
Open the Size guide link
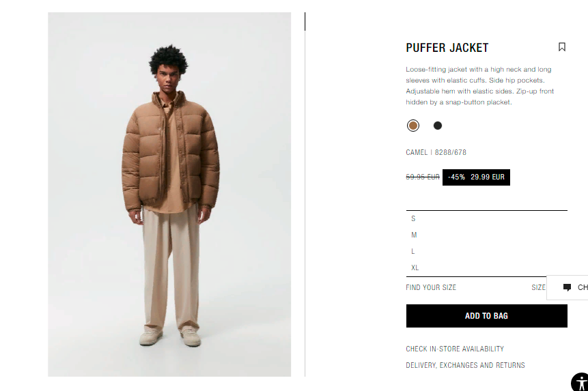click(539, 287)
